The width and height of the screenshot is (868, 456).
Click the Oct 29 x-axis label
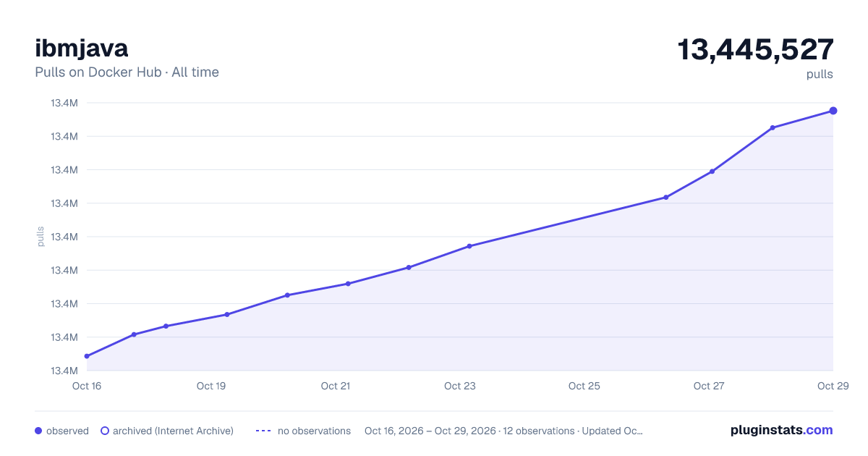(833, 386)
